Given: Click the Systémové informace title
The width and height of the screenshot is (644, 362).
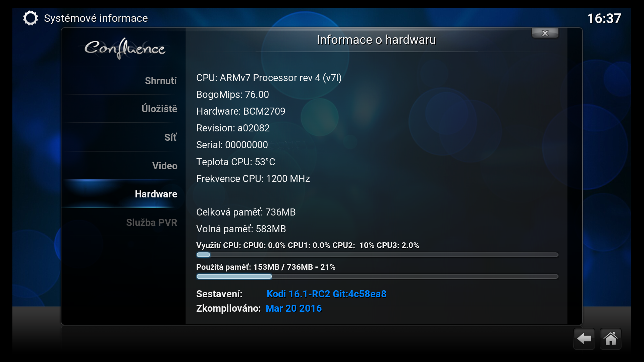Looking at the screenshot, I should (96, 18).
